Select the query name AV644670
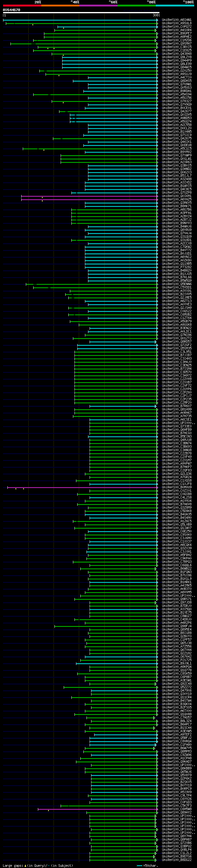 [x=11, y=10]
